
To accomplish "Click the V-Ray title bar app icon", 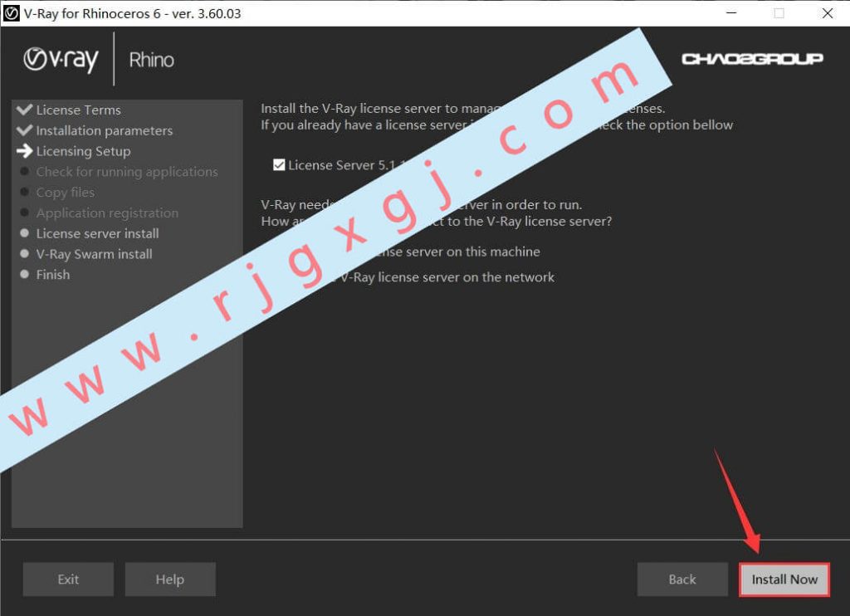I will click(x=11, y=13).
